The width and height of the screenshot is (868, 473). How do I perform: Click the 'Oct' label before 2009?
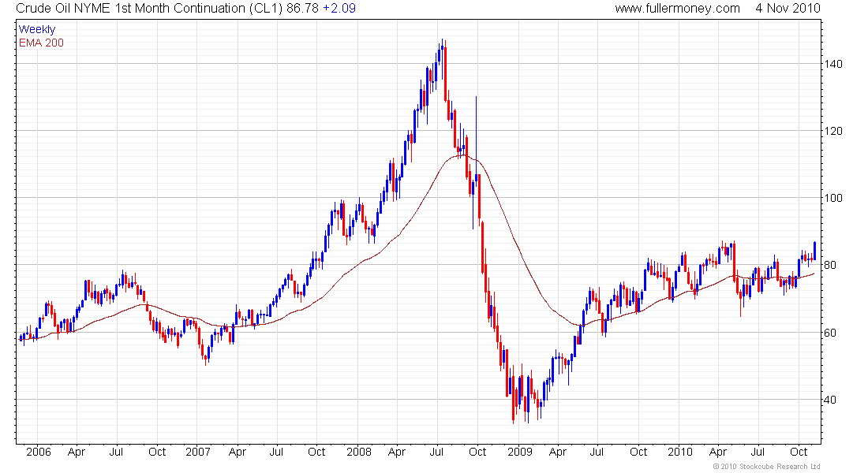click(477, 452)
